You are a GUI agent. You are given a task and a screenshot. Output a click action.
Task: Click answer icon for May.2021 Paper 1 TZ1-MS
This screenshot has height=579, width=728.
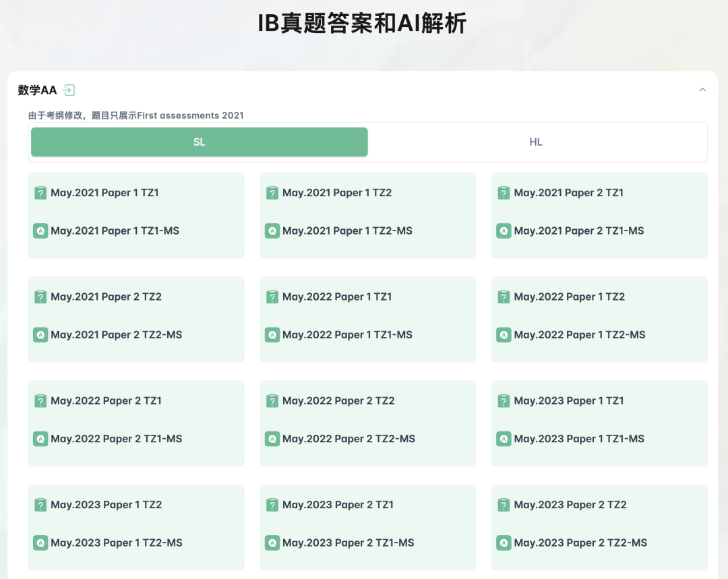[40, 231]
